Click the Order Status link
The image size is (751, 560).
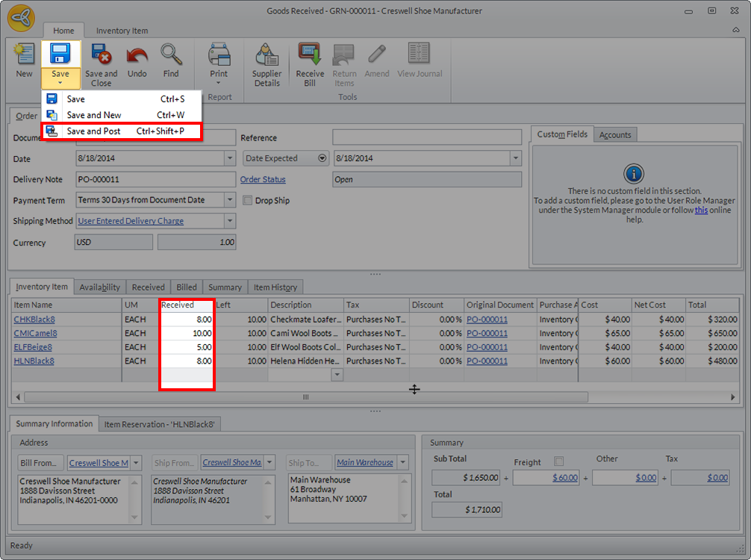click(263, 179)
